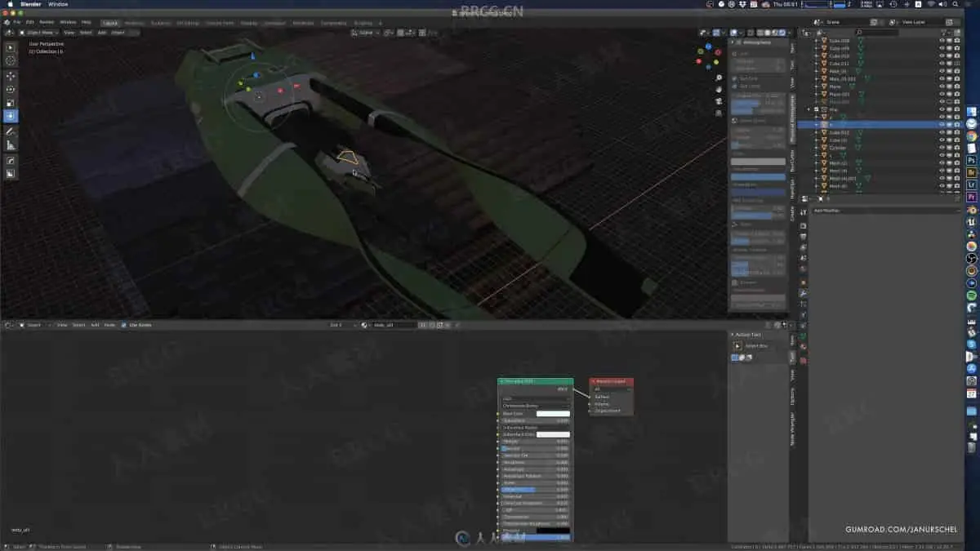The width and height of the screenshot is (980, 551).
Task: Click the Alpha slider on Principled BSDF
Action: click(536, 537)
